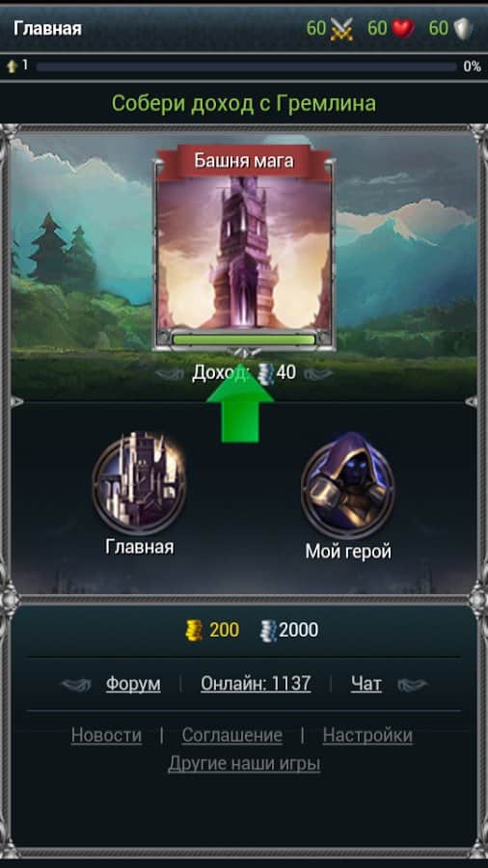488x868 pixels.
Task: Tap the shield defense icon
Action: click(x=463, y=29)
